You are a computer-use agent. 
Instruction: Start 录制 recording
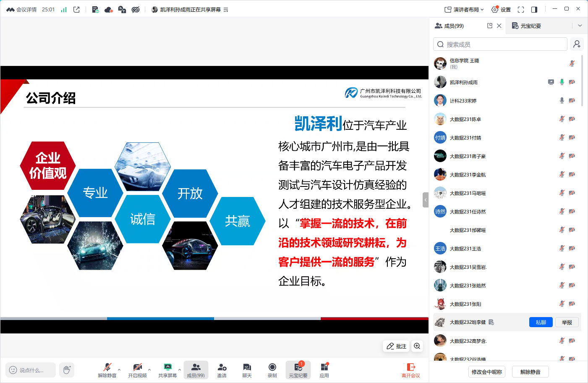tap(272, 370)
